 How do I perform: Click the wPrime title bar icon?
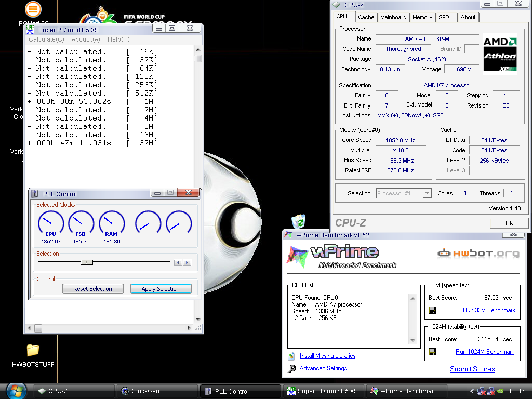click(x=288, y=235)
